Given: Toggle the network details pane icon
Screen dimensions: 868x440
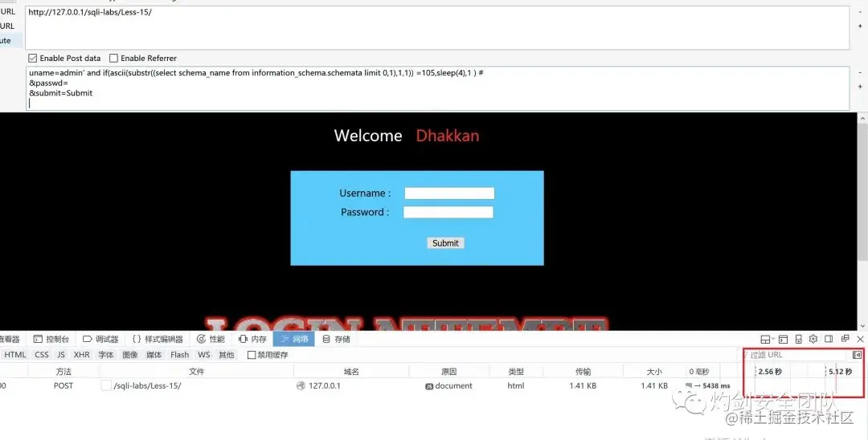Looking at the screenshot, I should (857, 355).
